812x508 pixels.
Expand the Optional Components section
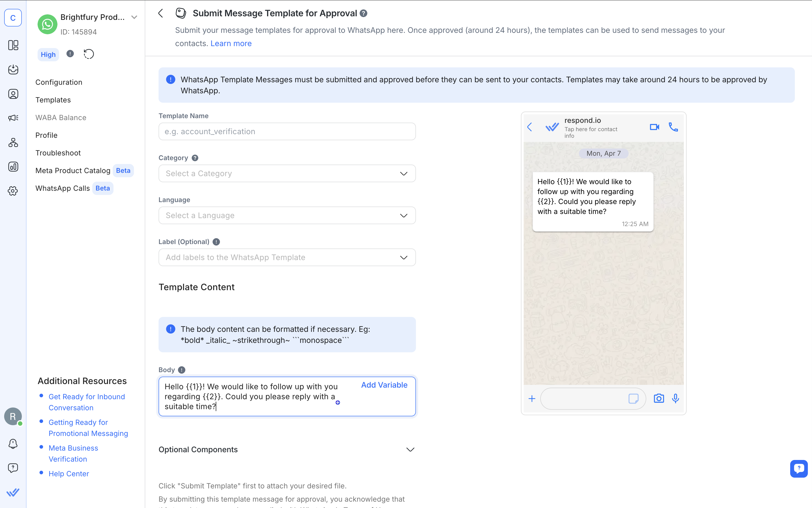[287, 449]
